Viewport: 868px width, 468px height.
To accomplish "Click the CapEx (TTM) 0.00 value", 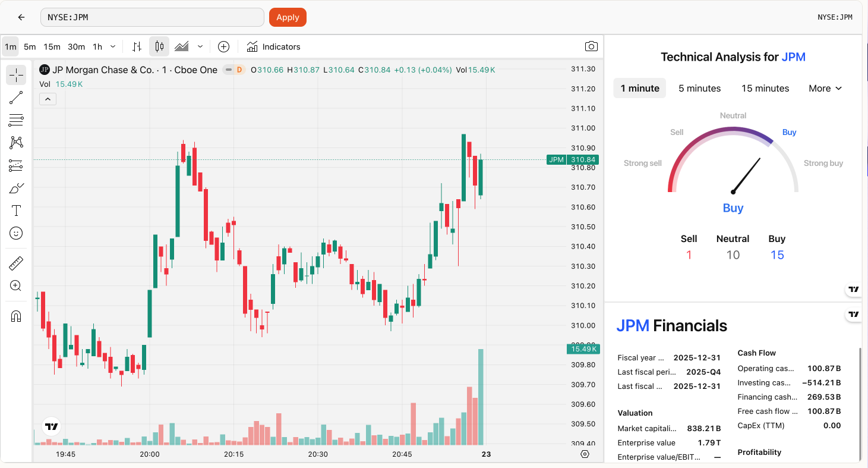I will click(832, 425).
